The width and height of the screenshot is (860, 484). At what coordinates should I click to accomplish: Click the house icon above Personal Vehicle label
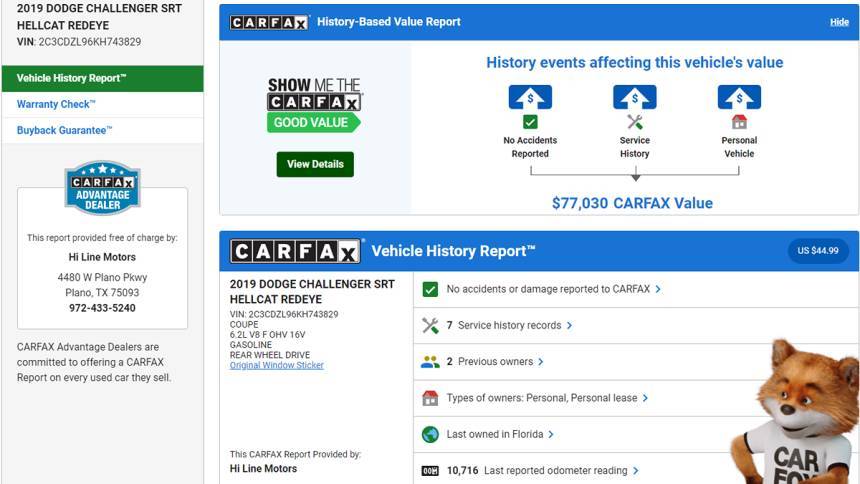[739, 122]
